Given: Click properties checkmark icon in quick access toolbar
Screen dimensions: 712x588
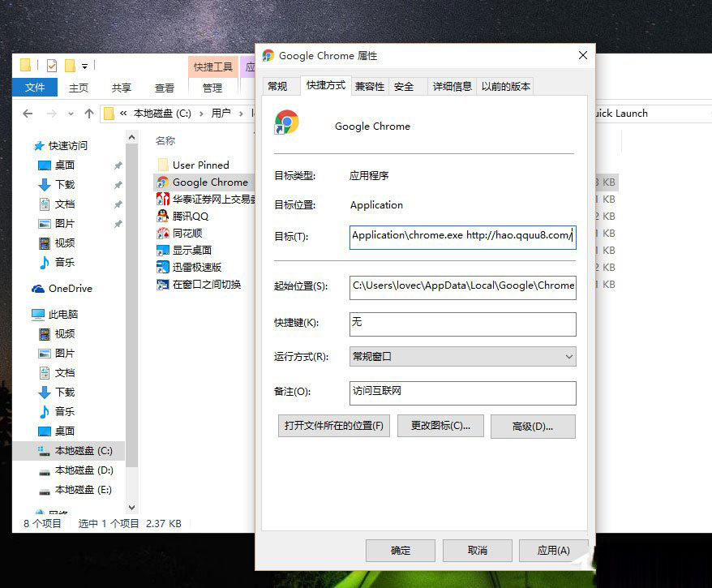Looking at the screenshot, I should click(x=52, y=66).
